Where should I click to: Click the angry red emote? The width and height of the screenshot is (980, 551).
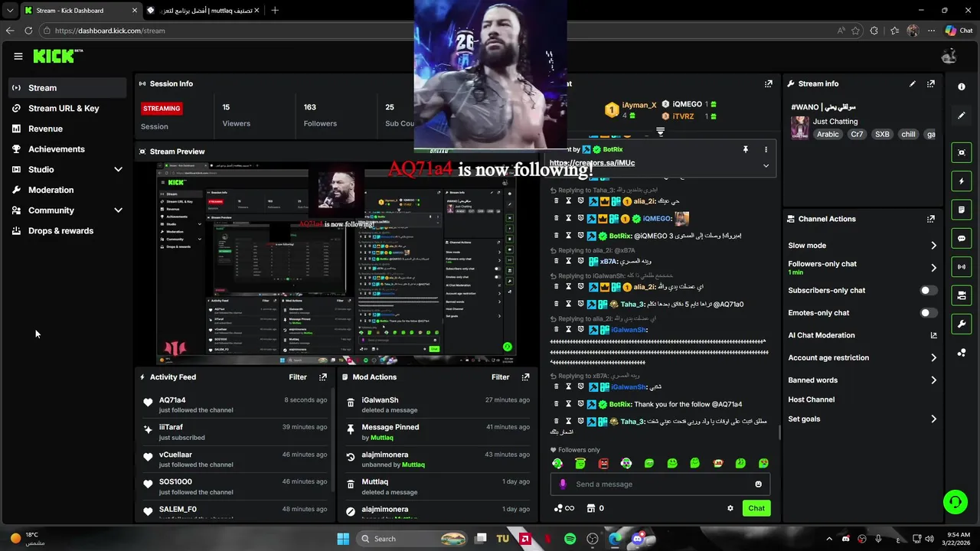point(603,463)
